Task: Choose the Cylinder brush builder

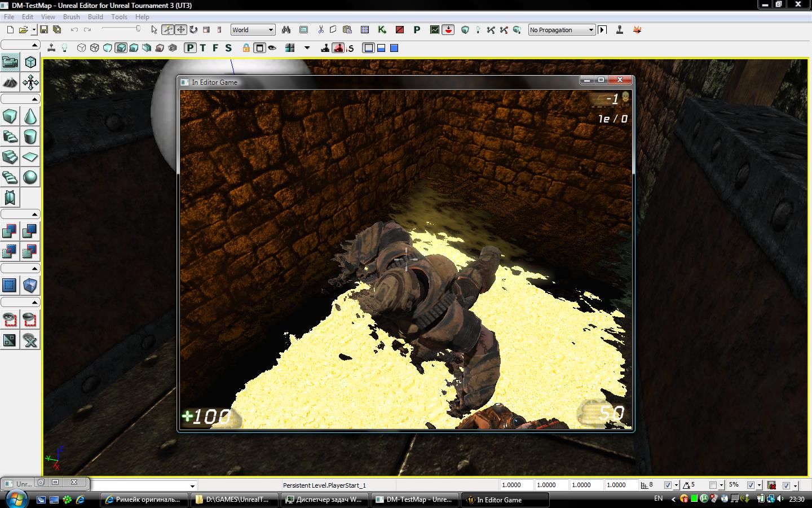Action: point(30,137)
